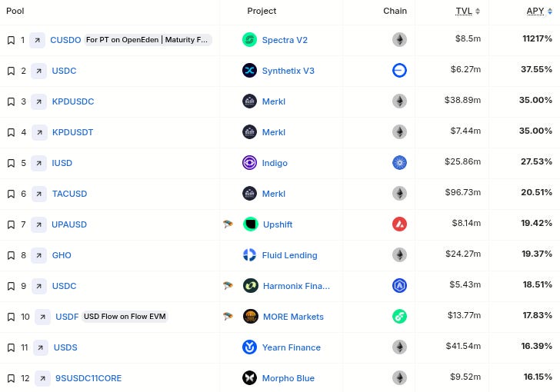Click the Morpho Blue logo icon
560x392 pixels.
250,377
